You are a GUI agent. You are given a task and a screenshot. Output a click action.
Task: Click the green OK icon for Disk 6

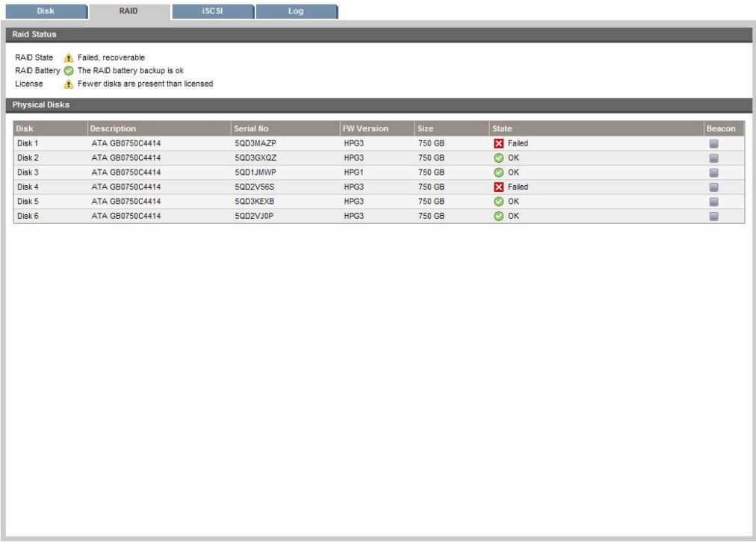[x=498, y=217]
